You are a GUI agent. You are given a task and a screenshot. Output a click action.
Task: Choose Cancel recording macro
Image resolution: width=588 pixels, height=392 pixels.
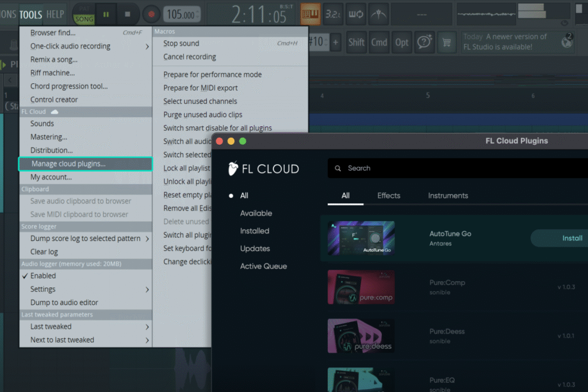click(230, 57)
